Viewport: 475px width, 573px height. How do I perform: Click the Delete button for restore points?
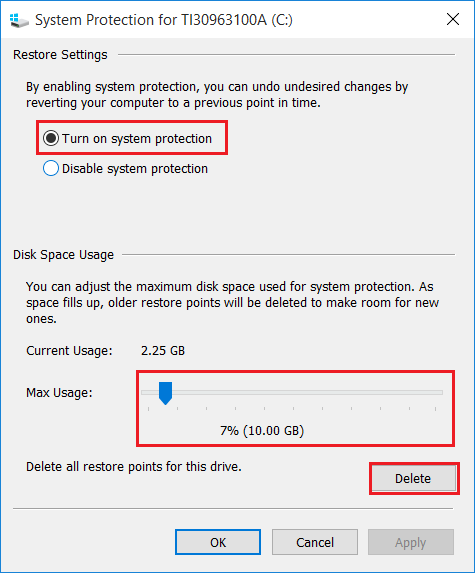click(x=414, y=478)
